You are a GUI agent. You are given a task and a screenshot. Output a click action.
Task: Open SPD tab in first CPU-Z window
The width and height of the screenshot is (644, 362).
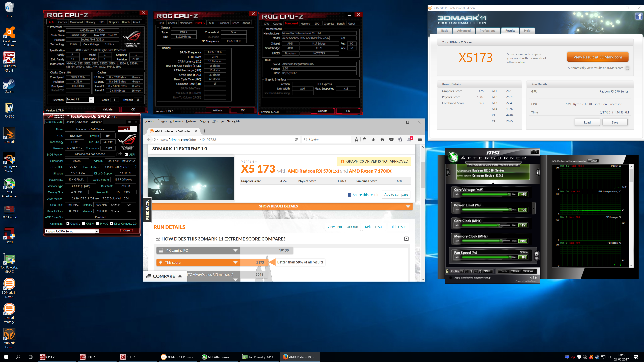click(102, 22)
